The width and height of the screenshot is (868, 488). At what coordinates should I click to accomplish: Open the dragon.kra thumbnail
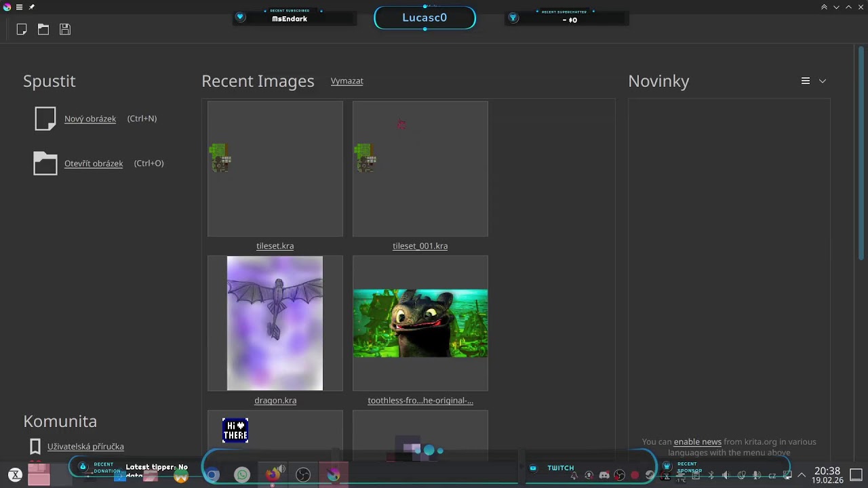coord(275,323)
